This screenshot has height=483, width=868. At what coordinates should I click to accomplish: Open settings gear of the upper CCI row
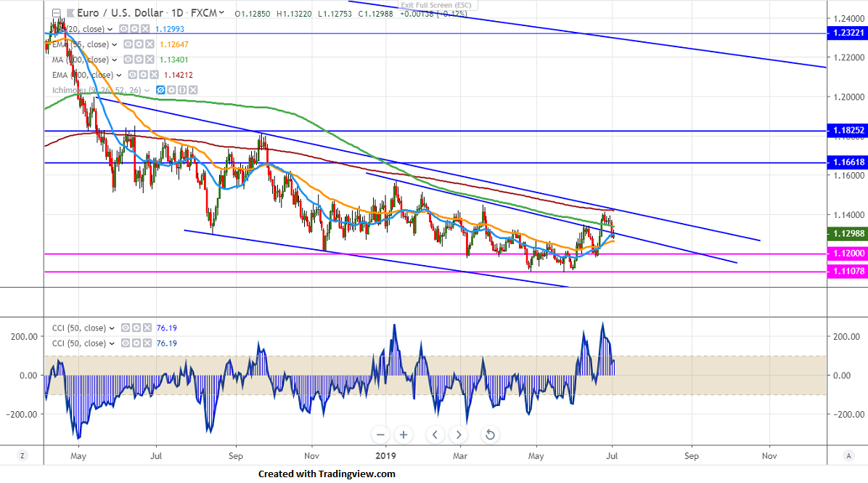click(x=136, y=328)
